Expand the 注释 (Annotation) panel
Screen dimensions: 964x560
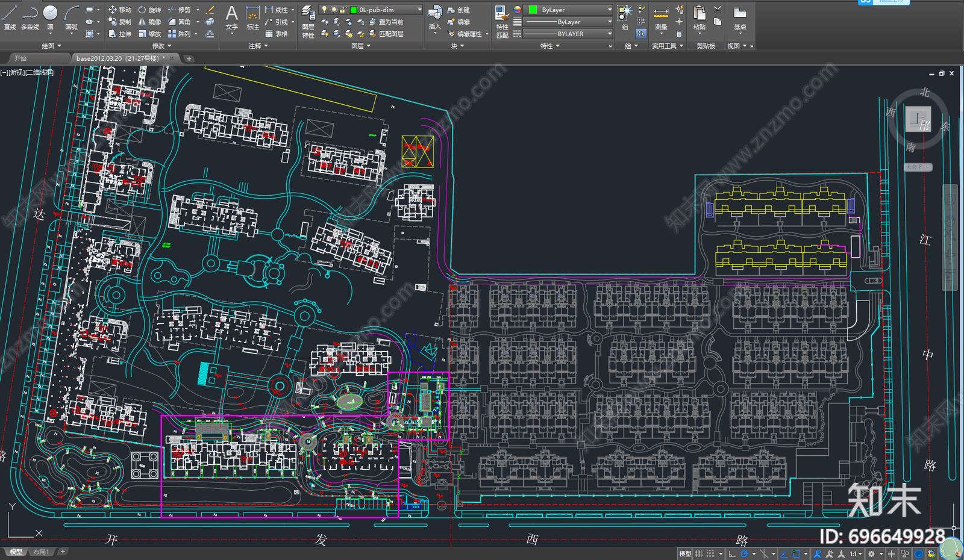point(258,46)
